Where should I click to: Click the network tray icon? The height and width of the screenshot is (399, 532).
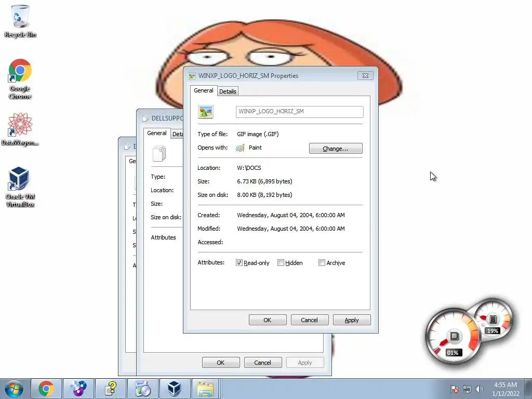[x=467, y=389]
